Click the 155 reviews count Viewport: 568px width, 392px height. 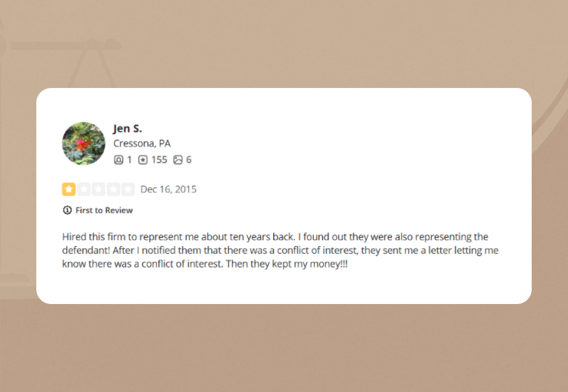[x=159, y=160]
